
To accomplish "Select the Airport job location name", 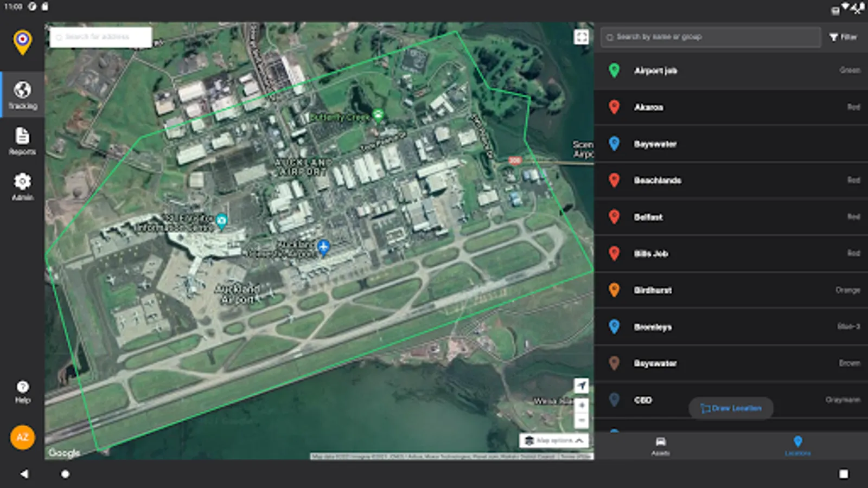I will coord(655,70).
